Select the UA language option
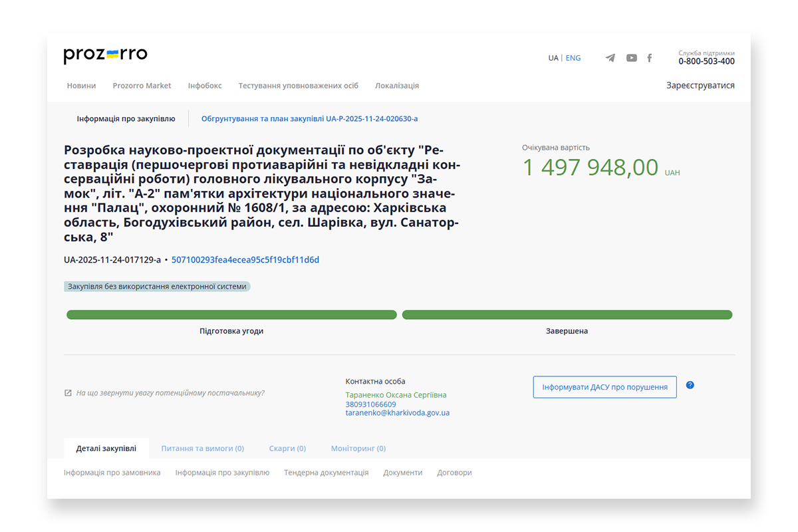Viewport: 798px width, 532px height. 553,58
